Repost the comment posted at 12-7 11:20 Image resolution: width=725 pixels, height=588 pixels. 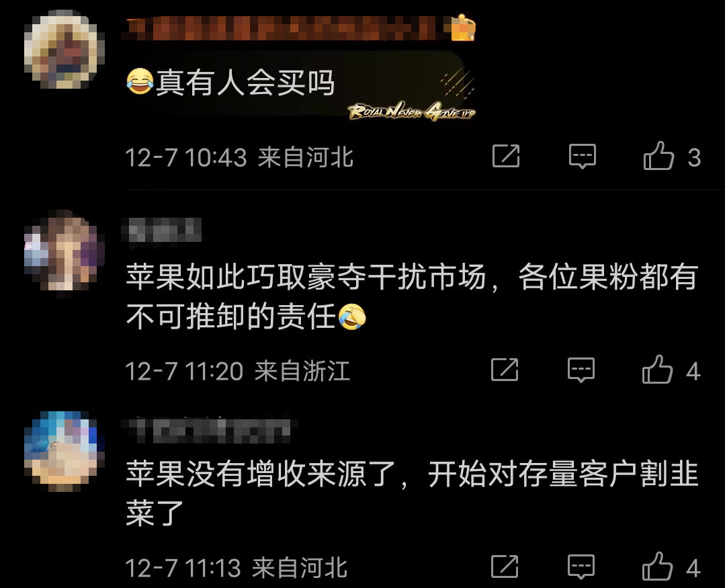[x=505, y=370]
